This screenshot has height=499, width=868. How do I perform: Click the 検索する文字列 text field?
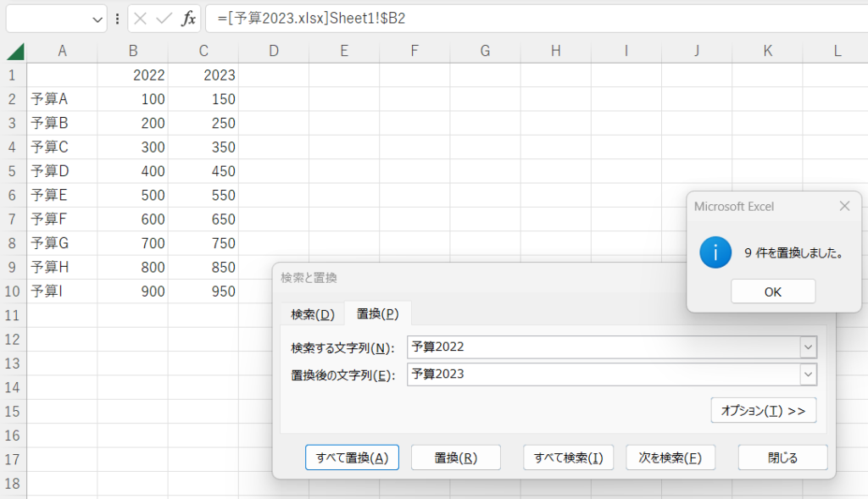tap(602, 347)
